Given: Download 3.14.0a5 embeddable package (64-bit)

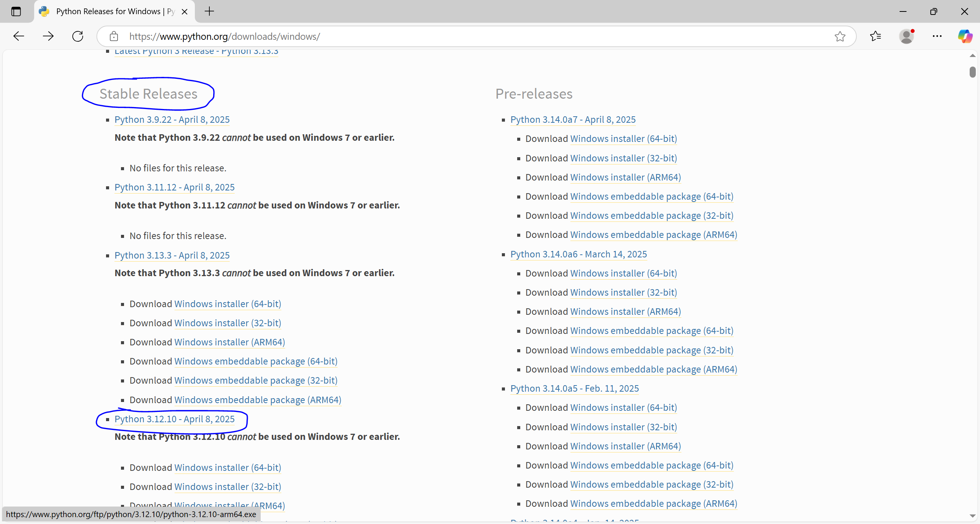Looking at the screenshot, I should click(x=652, y=465).
